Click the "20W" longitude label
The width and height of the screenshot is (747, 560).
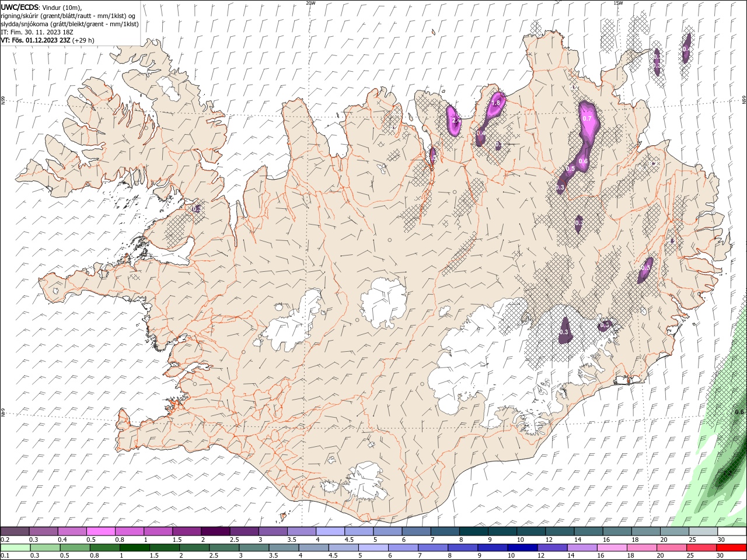[310, 3]
